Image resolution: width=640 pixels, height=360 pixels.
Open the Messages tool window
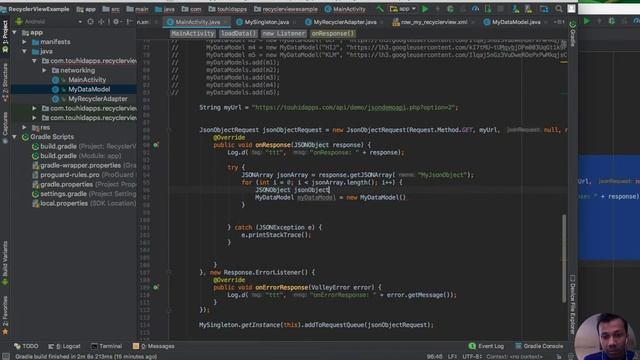tap(153, 346)
